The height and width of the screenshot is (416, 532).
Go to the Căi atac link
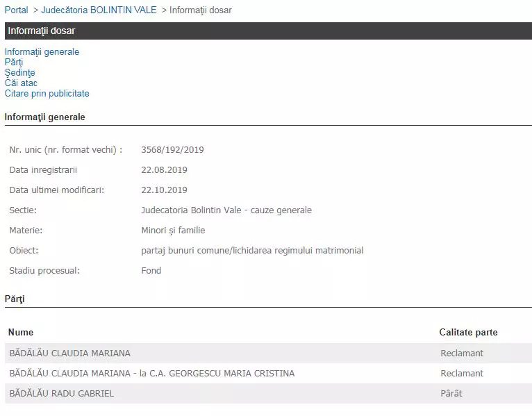(21, 83)
